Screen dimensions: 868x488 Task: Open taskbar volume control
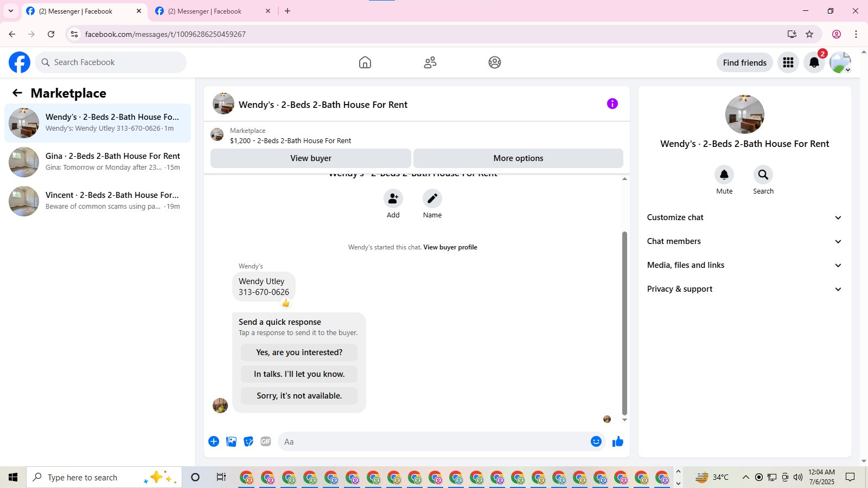coord(797,477)
